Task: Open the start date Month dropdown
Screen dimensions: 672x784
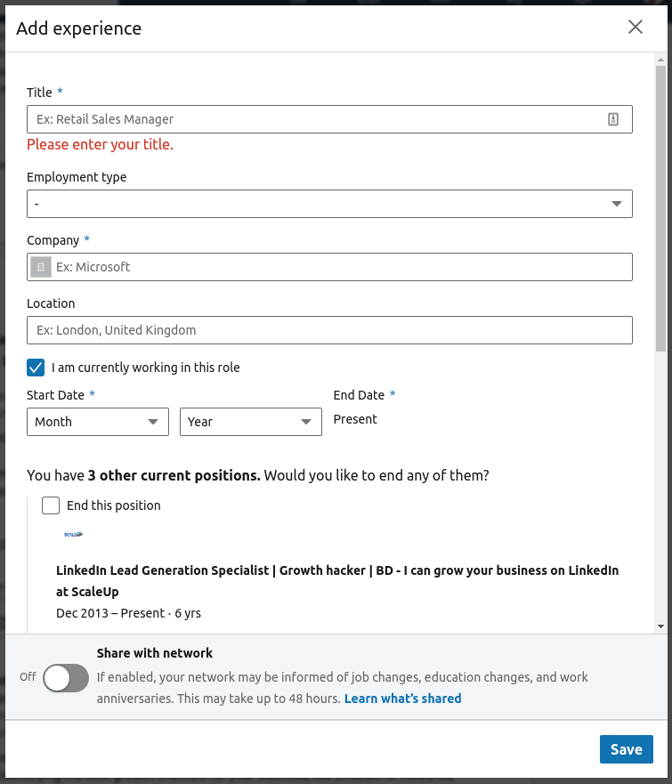Action: 98,422
